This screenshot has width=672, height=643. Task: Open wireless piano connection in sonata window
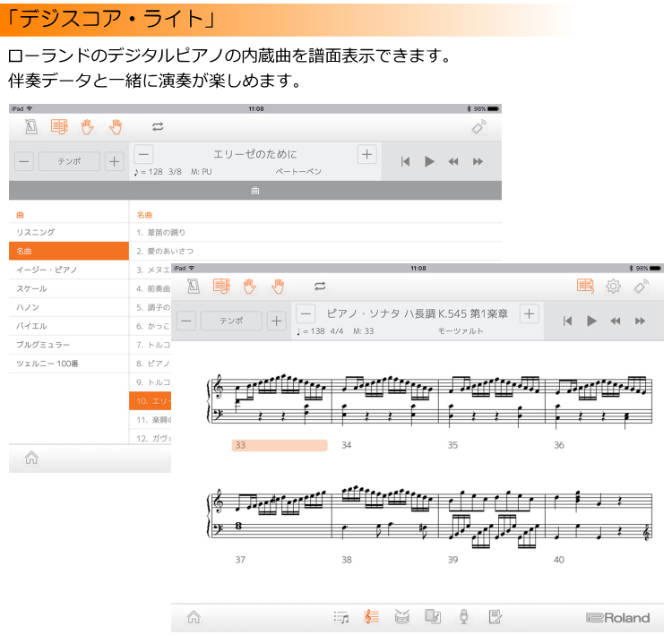pos(642,287)
